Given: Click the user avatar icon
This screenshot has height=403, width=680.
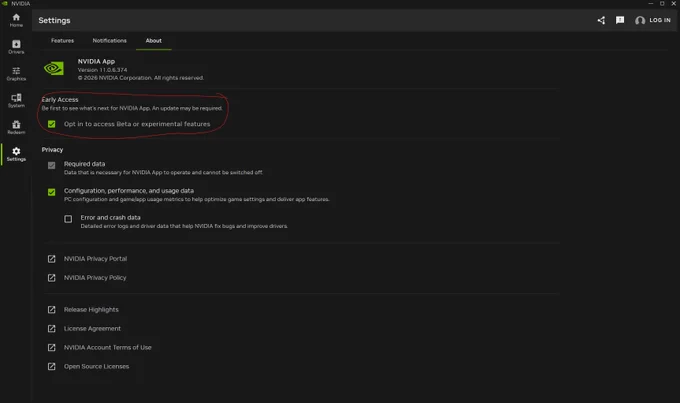Looking at the screenshot, I should click(640, 20).
